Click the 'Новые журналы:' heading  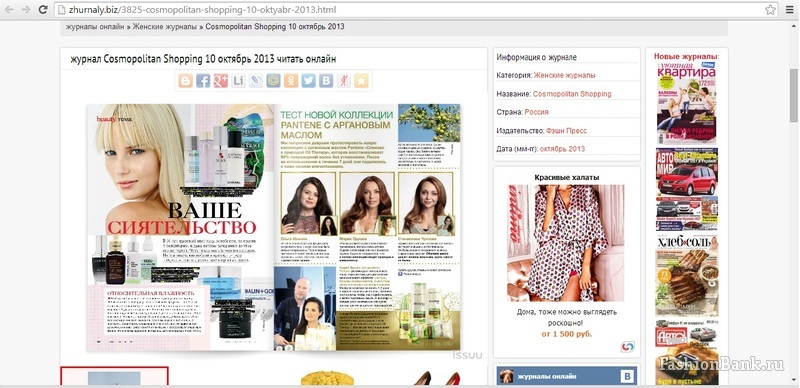coord(687,56)
